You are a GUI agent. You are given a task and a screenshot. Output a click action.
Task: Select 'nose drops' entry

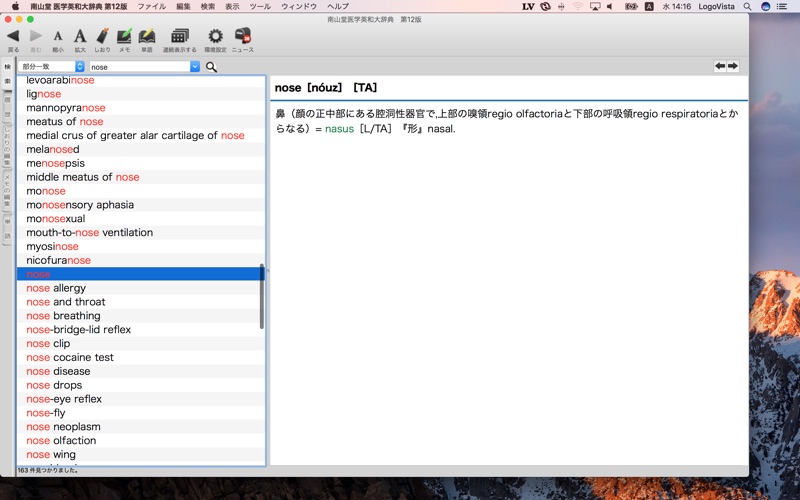pos(141,385)
